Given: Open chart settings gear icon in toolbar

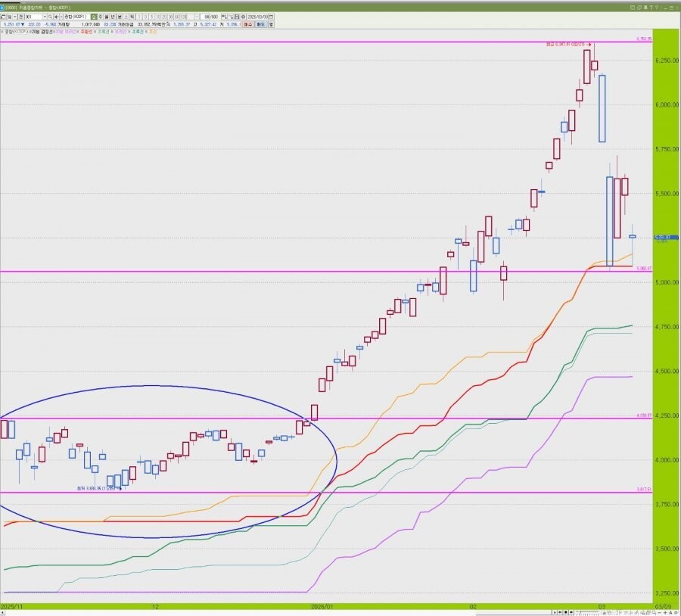Looking at the screenshot, I should coord(243,17).
